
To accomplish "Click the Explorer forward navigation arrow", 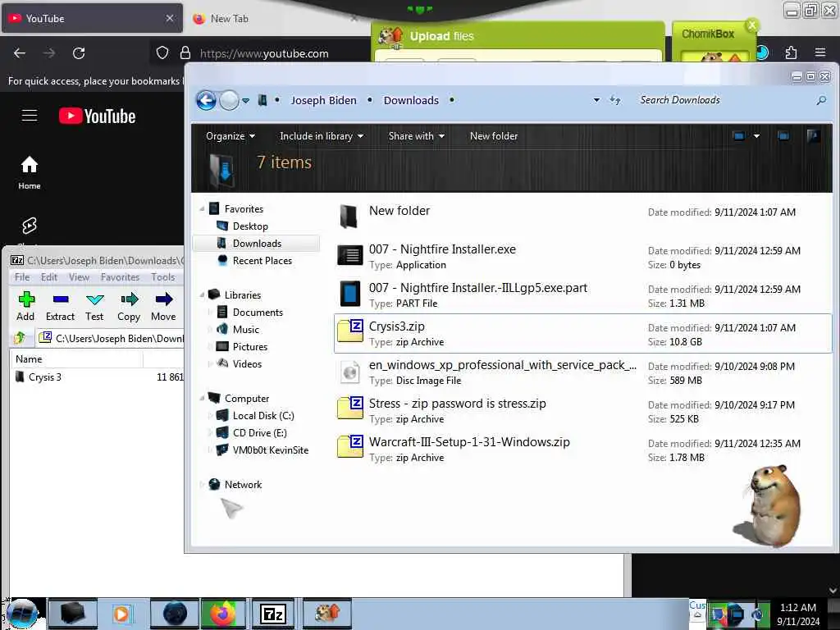I will pos(230,100).
